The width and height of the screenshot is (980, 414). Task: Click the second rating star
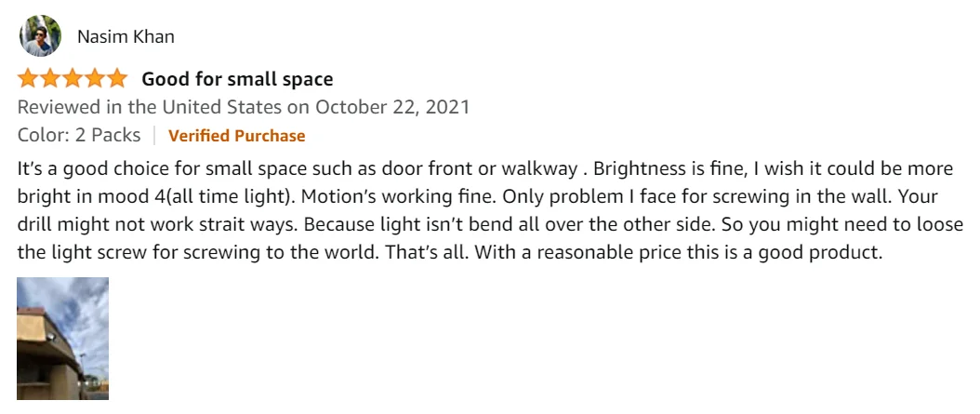(x=50, y=78)
